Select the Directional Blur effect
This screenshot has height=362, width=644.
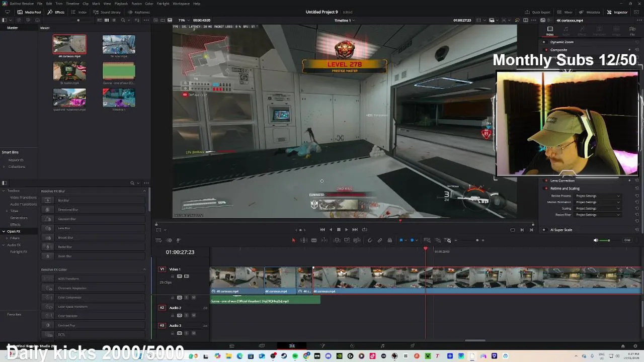[94, 210]
